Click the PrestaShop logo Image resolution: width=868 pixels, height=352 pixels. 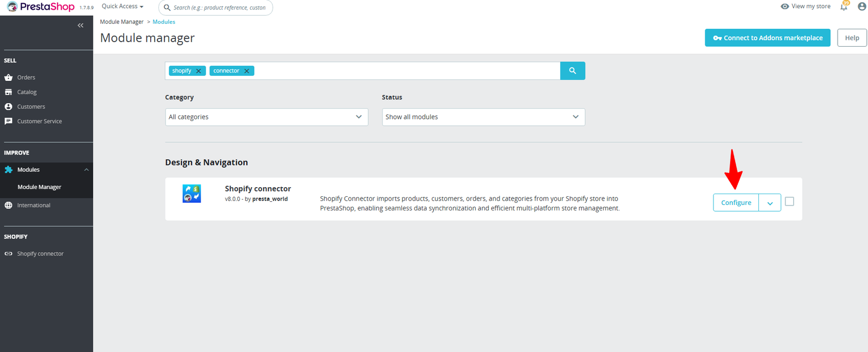click(41, 7)
